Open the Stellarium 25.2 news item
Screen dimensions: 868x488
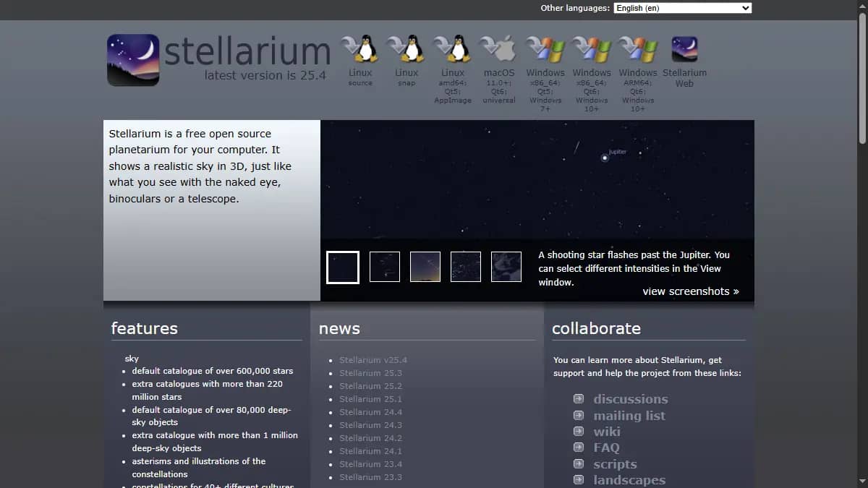(370, 386)
